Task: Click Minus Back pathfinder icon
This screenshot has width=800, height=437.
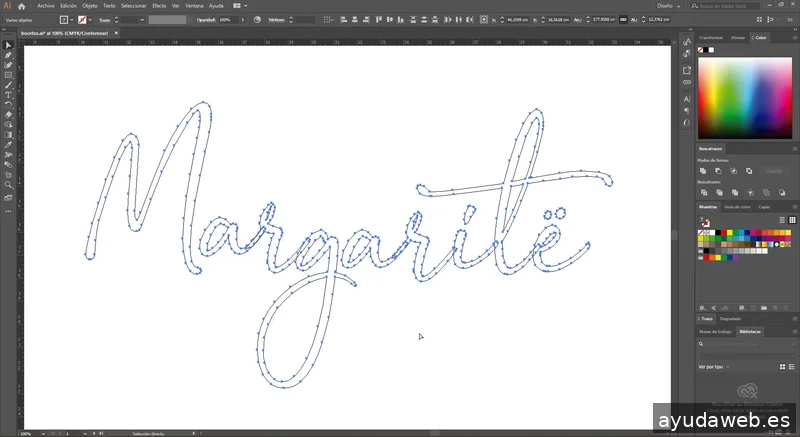Action: 782,193
